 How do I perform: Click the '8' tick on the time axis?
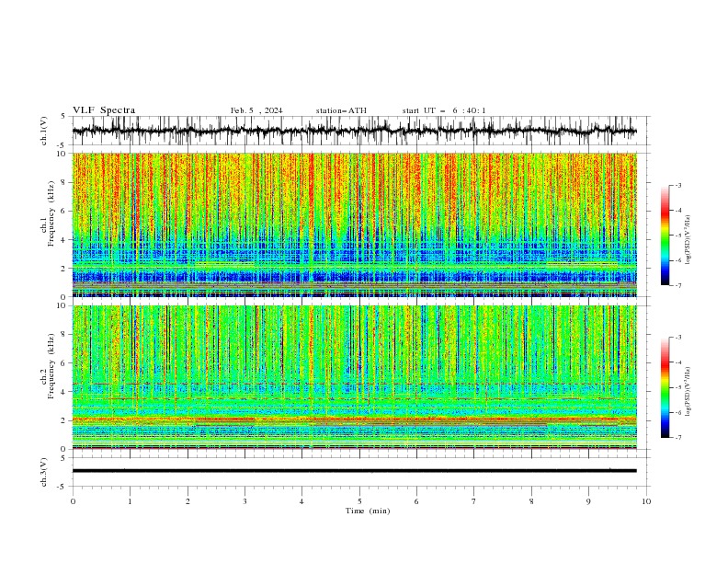531,501
